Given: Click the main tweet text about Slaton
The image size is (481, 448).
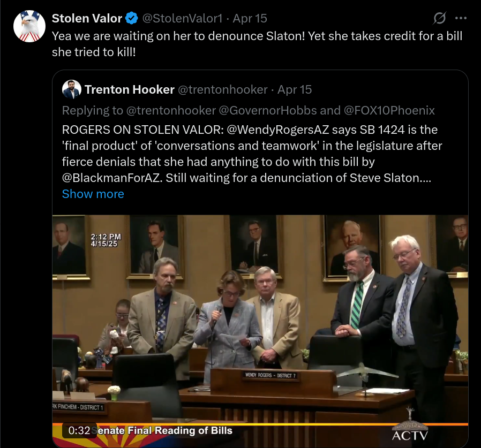Looking at the screenshot, I should 257,44.
